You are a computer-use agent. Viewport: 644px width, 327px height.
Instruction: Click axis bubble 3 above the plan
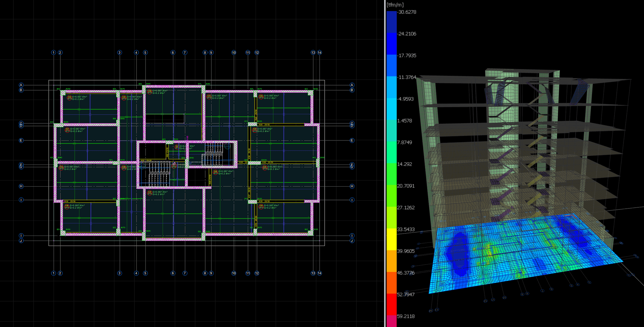coord(119,53)
